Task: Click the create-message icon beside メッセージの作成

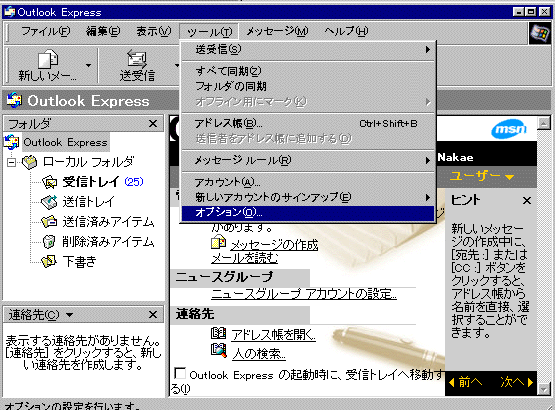Action: tap(218, 243)
